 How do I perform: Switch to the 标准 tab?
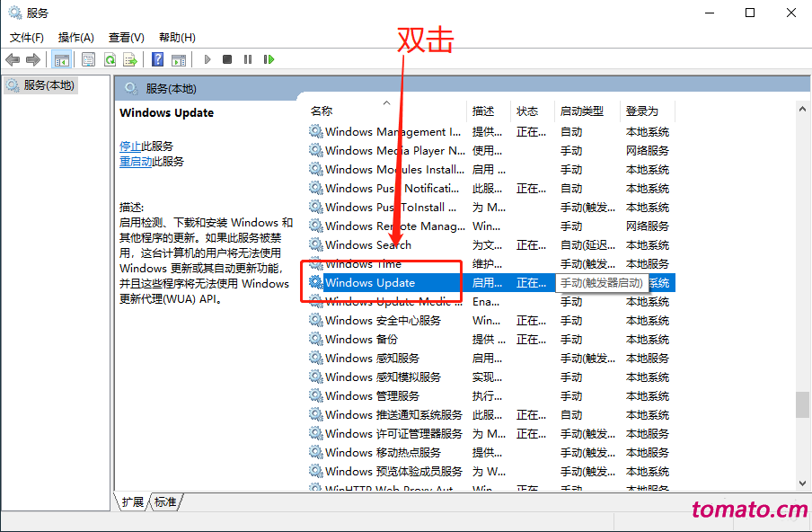(165, 501)
